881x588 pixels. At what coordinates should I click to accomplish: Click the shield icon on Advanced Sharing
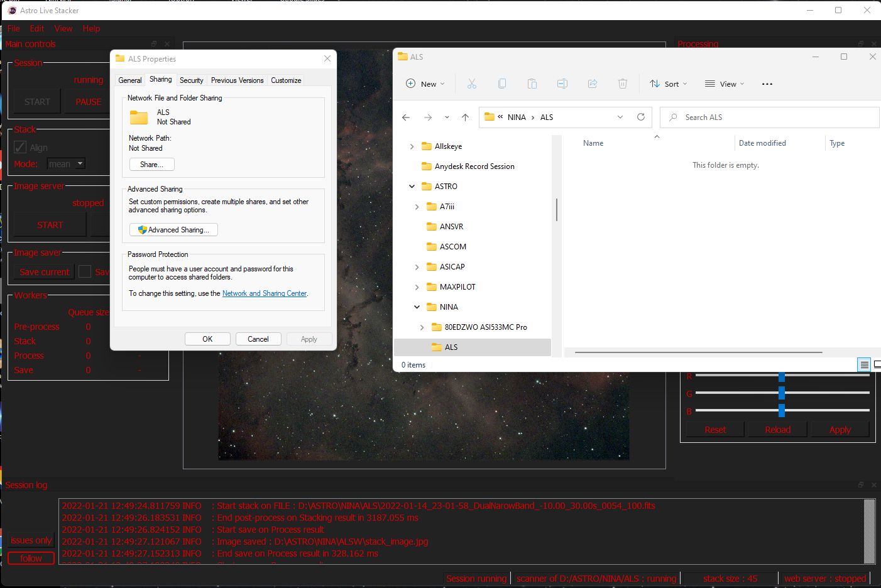tap(142, 230)
